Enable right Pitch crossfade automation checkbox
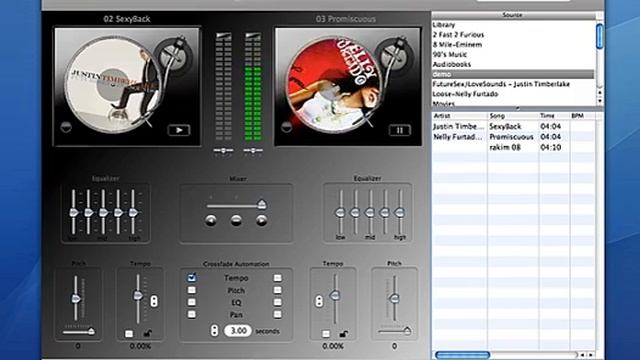This screenshot has height=360, width=640. tap(278, 290)
